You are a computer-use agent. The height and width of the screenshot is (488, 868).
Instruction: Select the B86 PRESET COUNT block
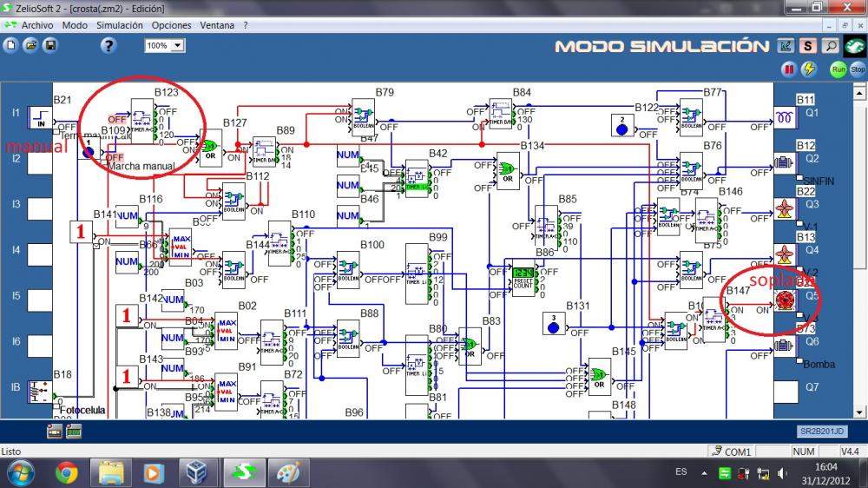tap(523, 278)
